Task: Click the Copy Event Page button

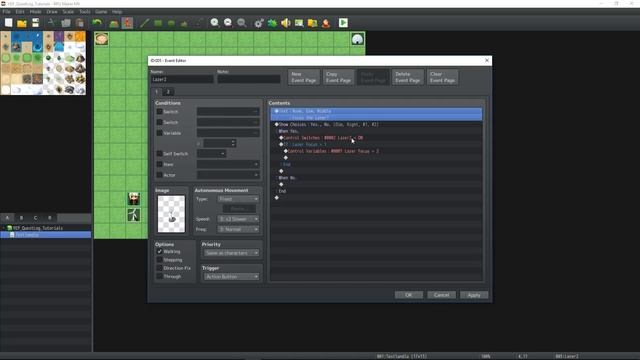Action: (x=339, y=77)
